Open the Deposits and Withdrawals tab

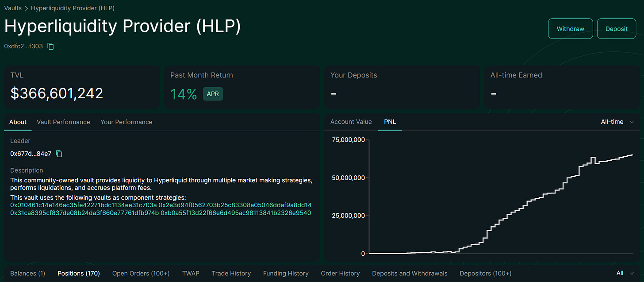[x=410, y=273]
